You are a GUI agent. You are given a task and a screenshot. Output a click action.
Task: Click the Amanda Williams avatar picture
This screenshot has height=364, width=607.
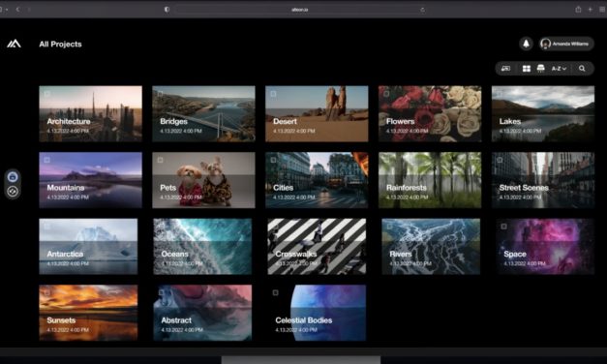[x=545, y=44]
